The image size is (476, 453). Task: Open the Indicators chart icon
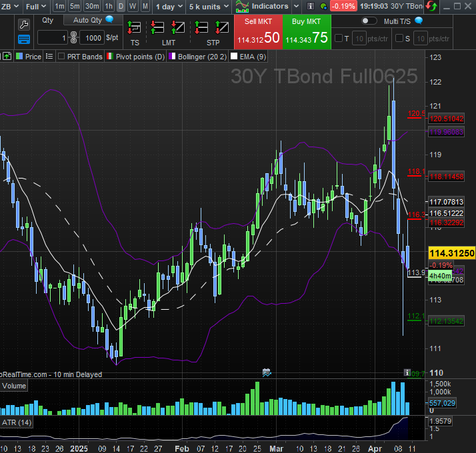click(x=241, y=6)
